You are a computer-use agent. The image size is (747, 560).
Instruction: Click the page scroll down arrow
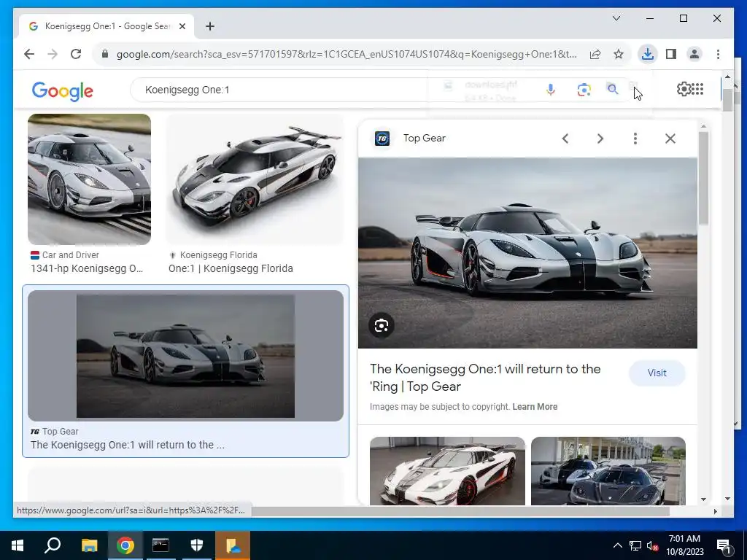pyautogui.click(x=727, y=499)
